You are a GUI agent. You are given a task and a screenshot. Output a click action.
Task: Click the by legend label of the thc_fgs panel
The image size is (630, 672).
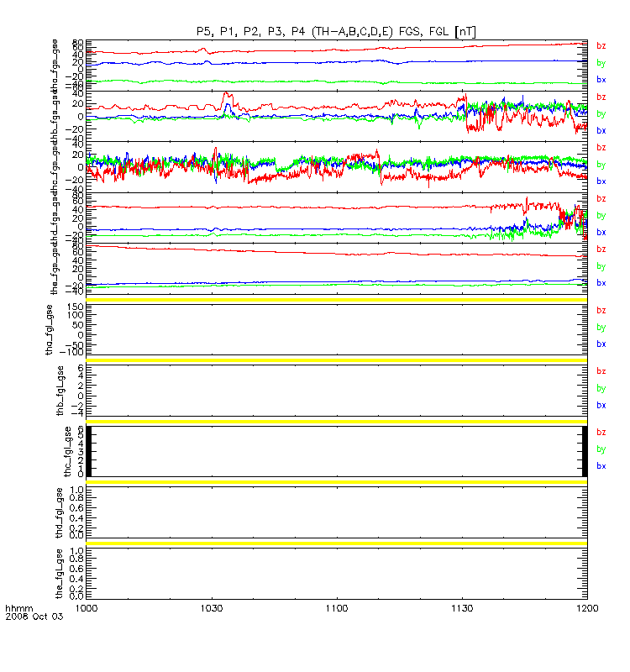pyautogui.click(x=601, y=165)
